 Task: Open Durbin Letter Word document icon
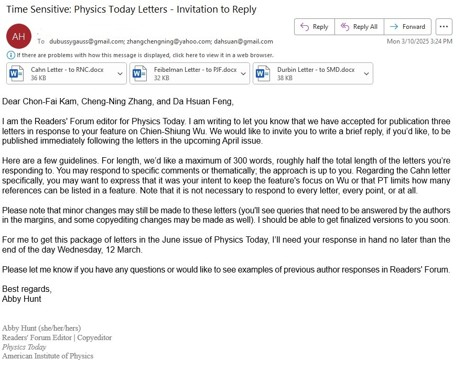tap(263, 73)
